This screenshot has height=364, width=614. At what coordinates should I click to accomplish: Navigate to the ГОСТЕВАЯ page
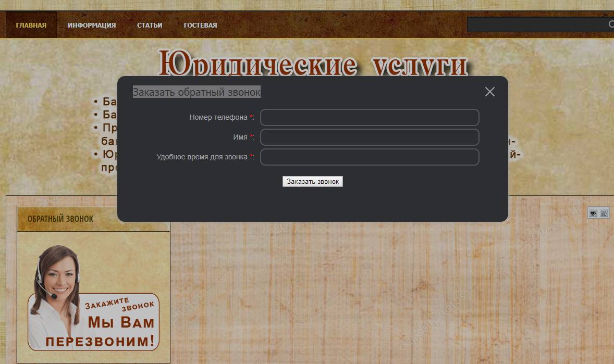tap(200, 25)
